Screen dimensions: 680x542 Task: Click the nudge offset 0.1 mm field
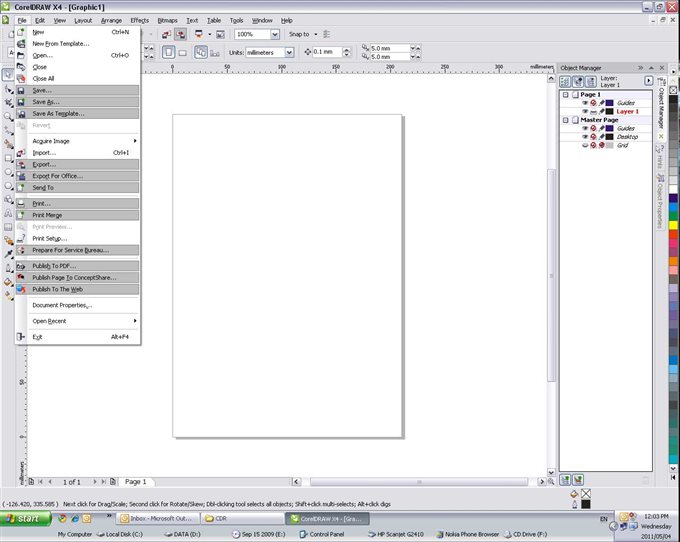[x=327, y=52]
